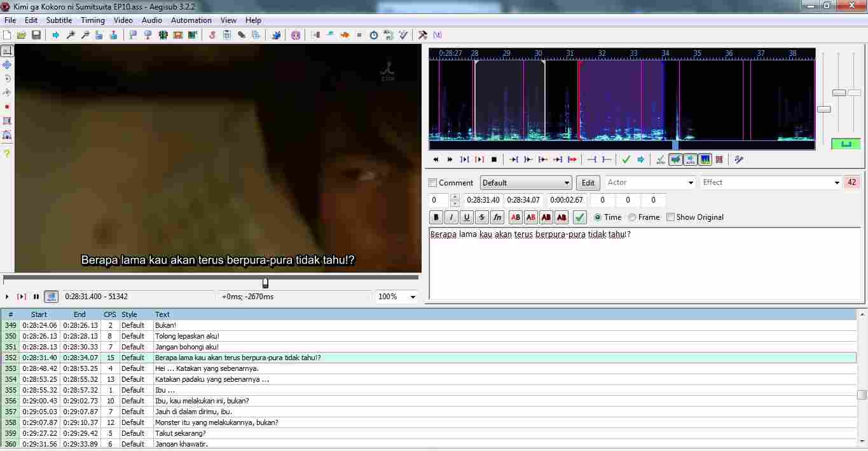Click the video seek bar handle

265,283
